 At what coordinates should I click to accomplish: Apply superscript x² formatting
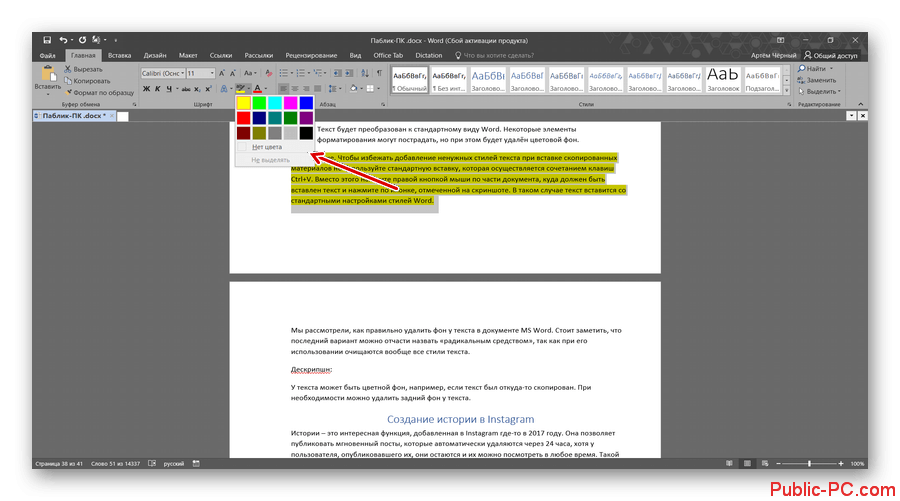208,89
